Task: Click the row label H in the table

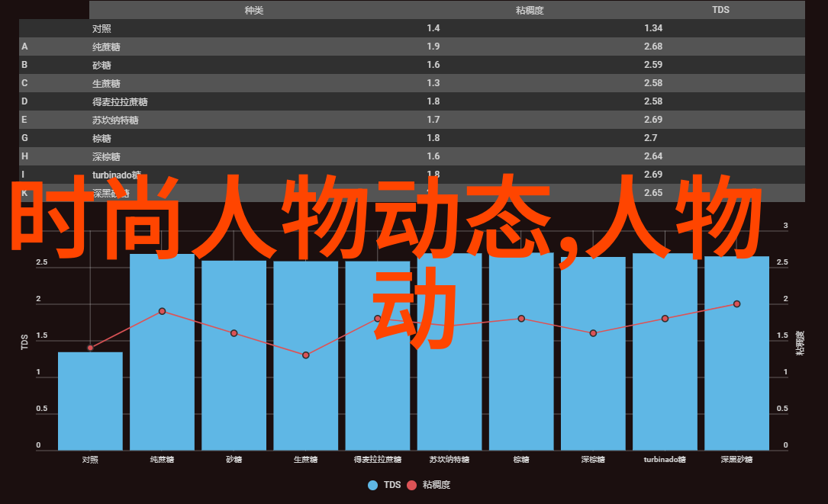Action: click(24, 156)
